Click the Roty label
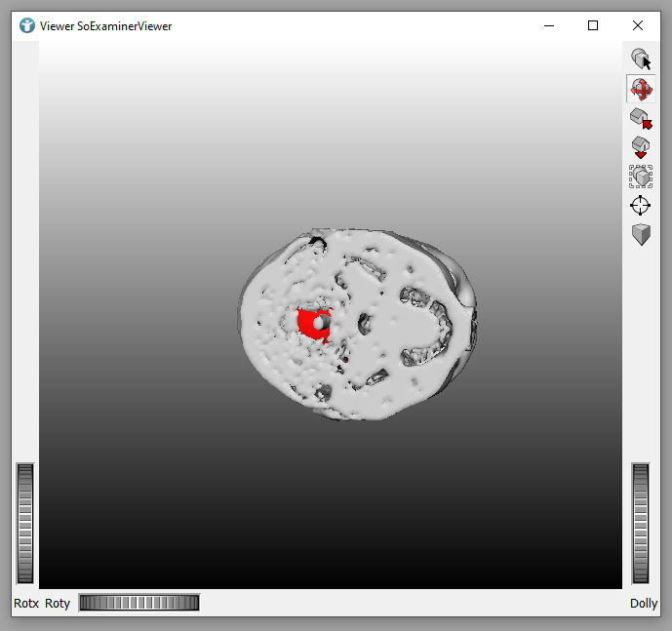The image size is (672, 631). [58, 604]
